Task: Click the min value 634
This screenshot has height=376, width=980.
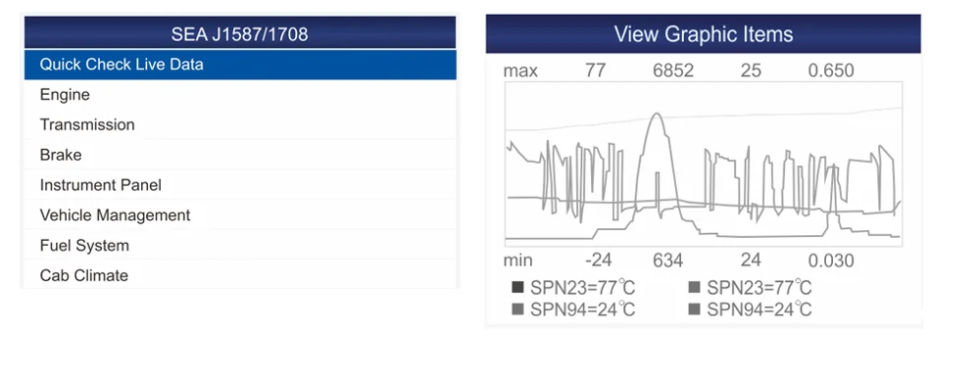Action: (668, 260)
